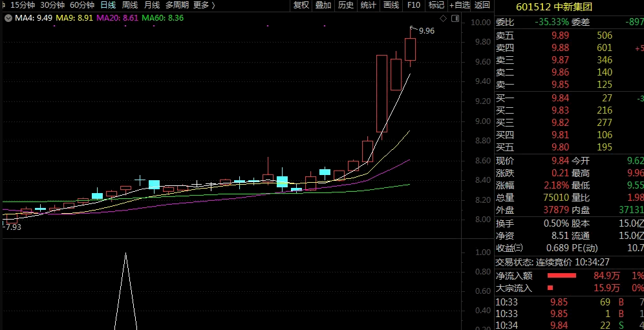Screen dimensions: 644x330
Task: Click the 现价 9.84 value
Action: pos(560,161)
